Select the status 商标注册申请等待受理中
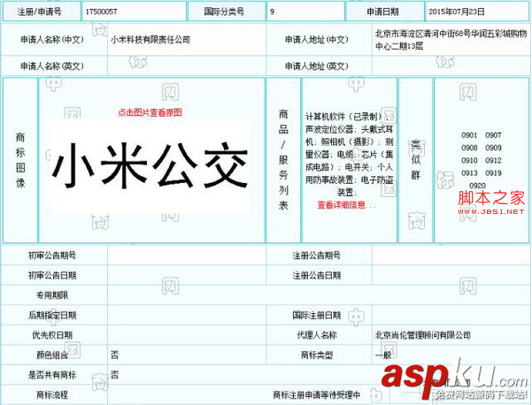 (x=317, y=395)
